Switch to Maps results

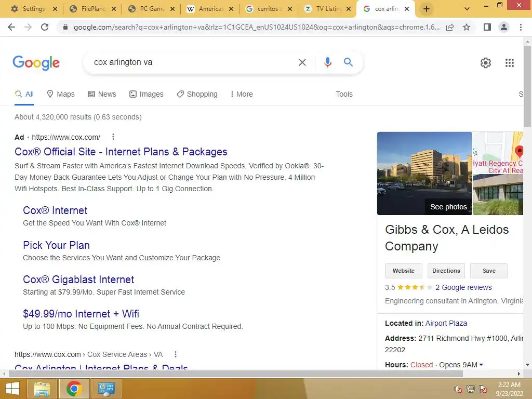pyautogui.click(x=61, y=95)
